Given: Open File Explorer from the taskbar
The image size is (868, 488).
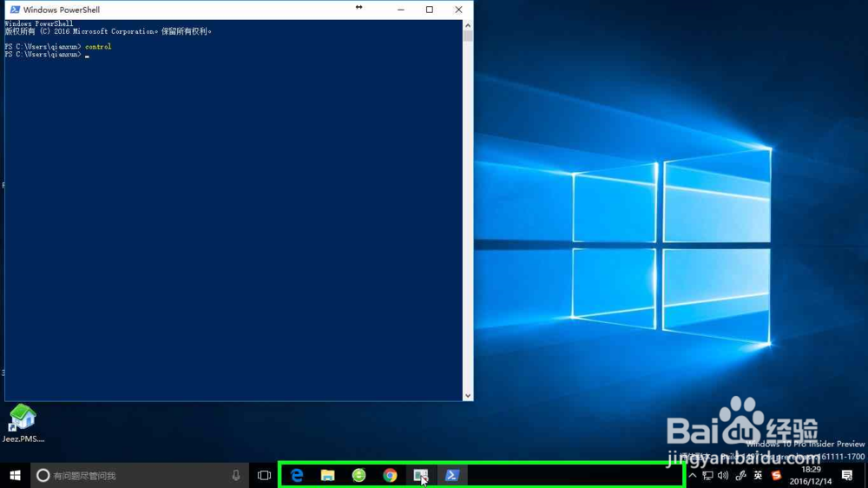Looking at the screenshot, I should tap(328, 475).
